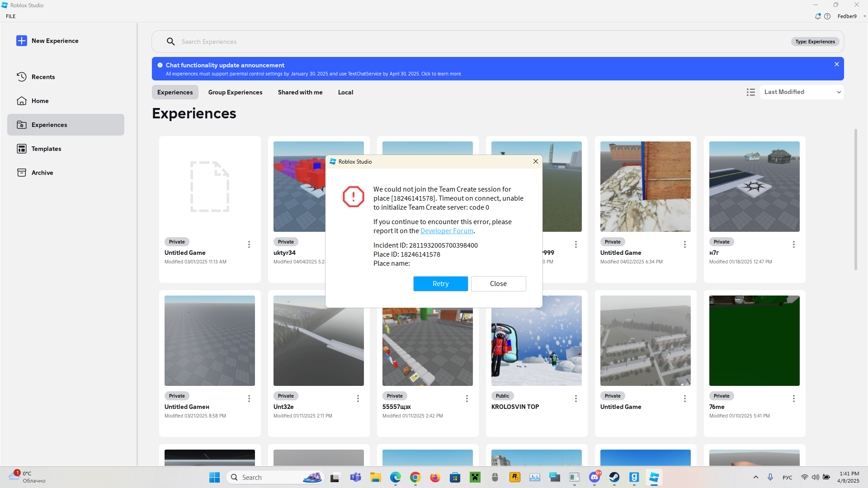Open options menu for 76me experience

click(x=794, y=399)
